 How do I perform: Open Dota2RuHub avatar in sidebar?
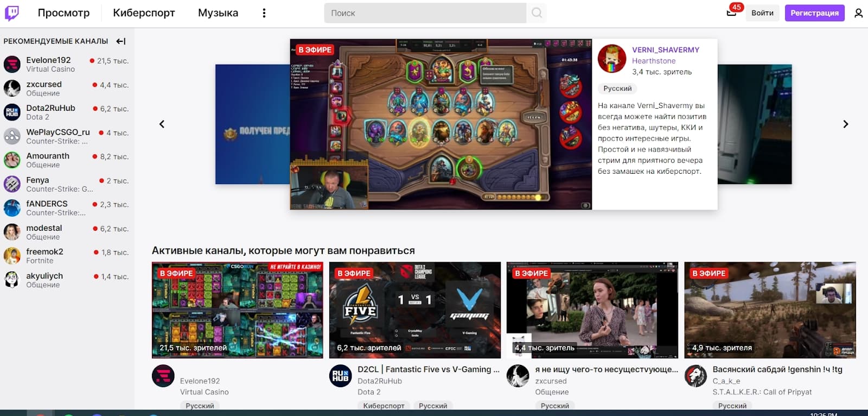[12, 112]
